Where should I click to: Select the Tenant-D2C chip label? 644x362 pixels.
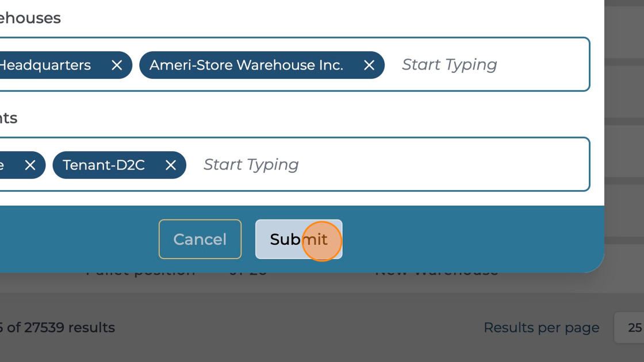coord(103,165)
